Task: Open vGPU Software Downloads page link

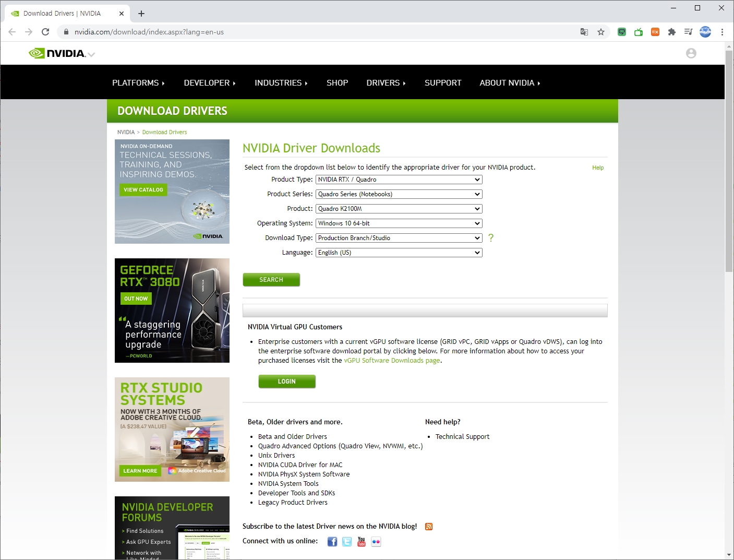Action: coord(392,361)
